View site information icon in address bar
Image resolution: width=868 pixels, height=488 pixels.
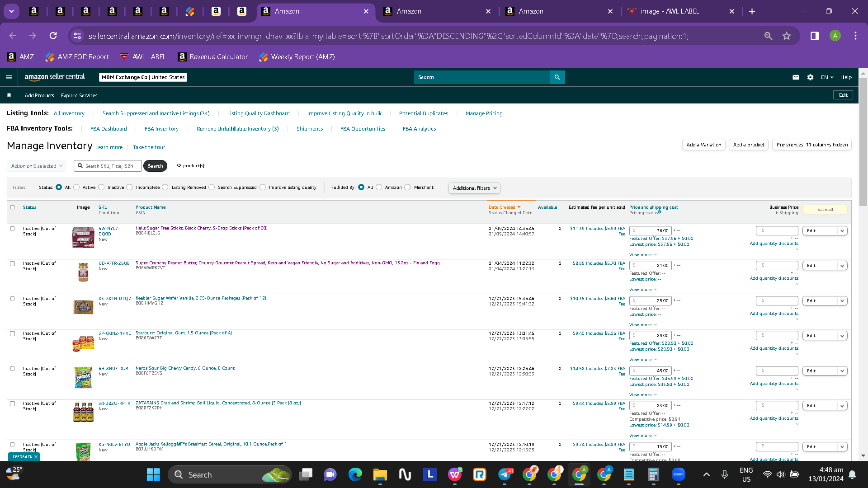pos(78,36)
